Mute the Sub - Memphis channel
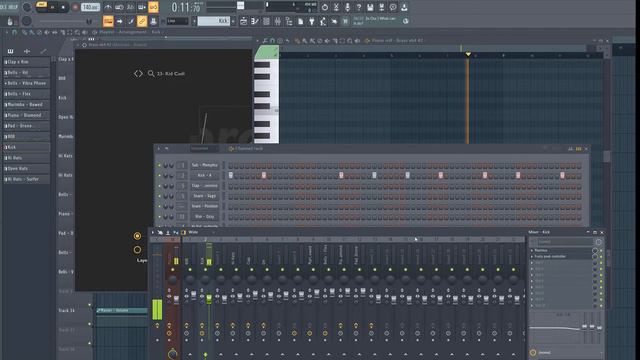The width and height of the screenshot is (640, 360). 159,165
